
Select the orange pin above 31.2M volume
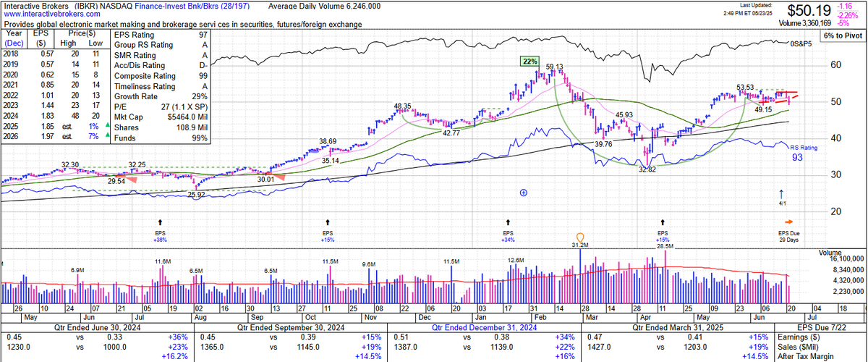579,237
